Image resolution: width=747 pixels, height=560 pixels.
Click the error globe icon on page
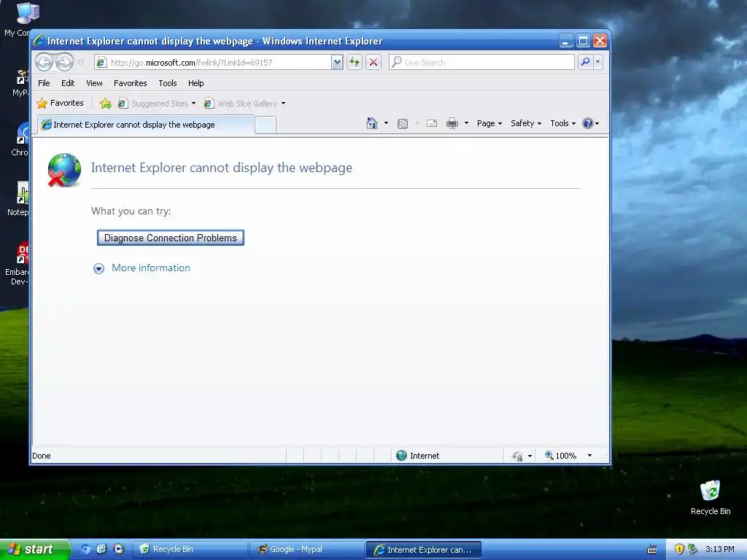64,170
